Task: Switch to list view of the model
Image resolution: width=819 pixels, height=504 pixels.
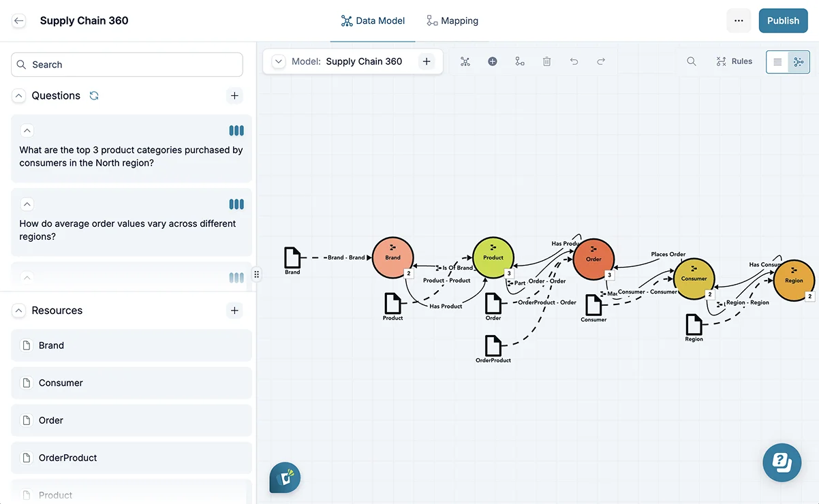Action: pyautogui.click(x=777, y=61)
